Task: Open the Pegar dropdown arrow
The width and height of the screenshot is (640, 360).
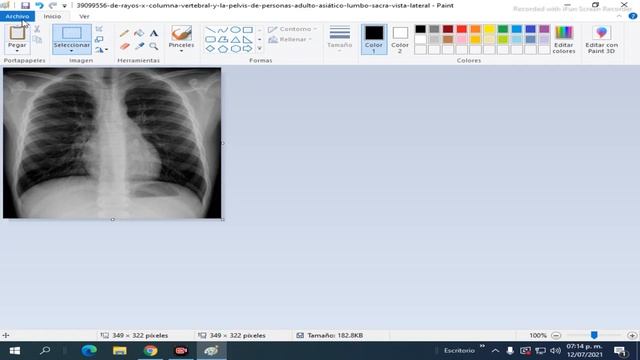Action: (17, 51)
